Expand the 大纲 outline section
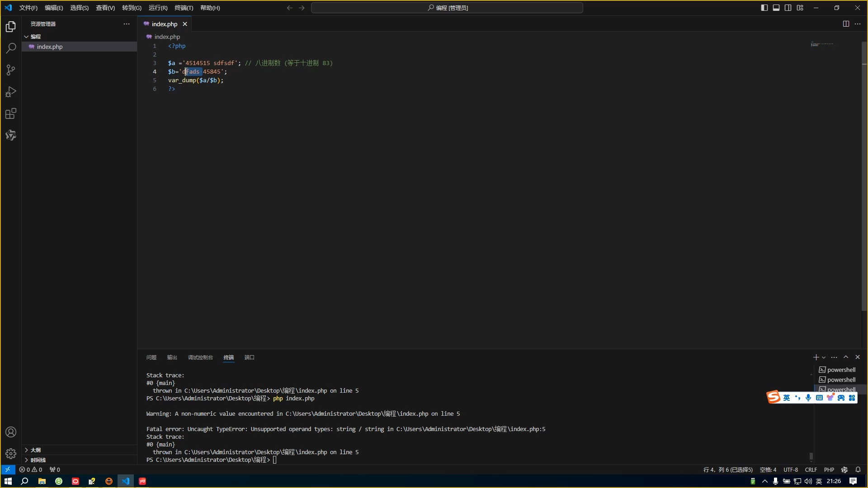This screenshot has width=868, height=488. pyautogui.click(x=36, y=450)
